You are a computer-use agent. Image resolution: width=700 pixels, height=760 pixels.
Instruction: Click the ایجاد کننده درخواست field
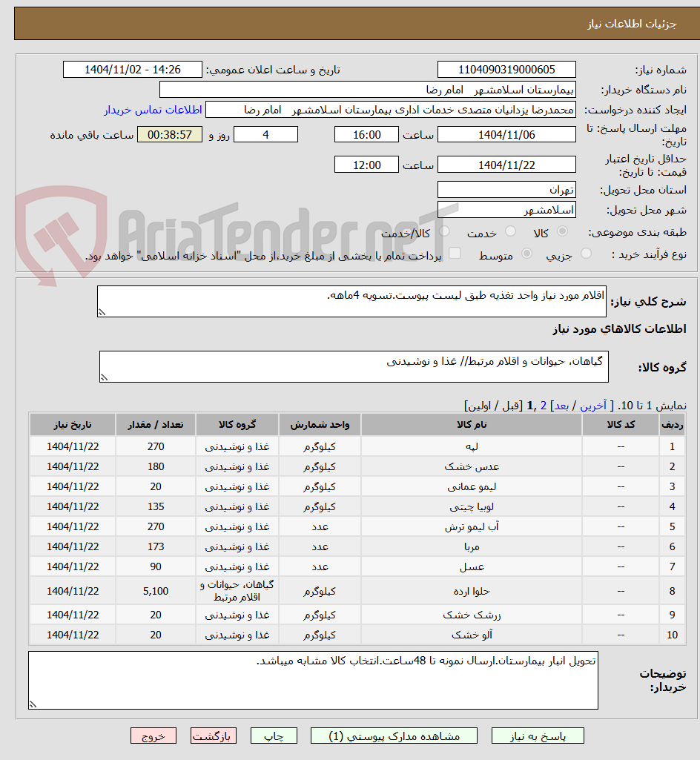point(391,110)
